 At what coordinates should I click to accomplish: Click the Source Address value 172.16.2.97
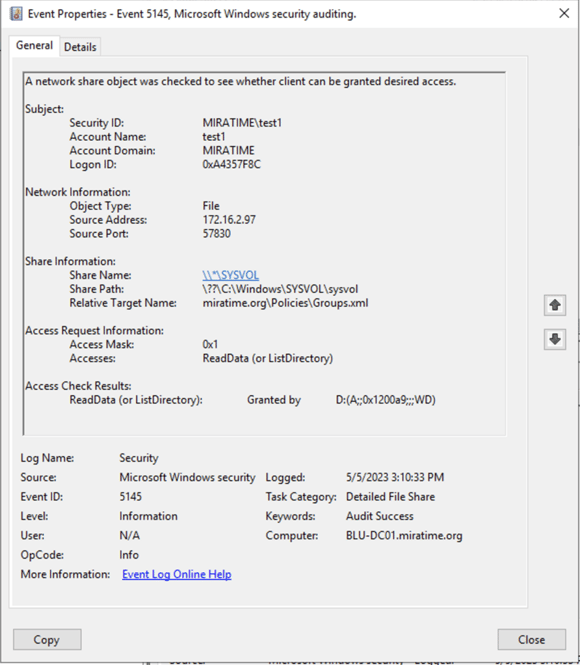coord(229,220)
